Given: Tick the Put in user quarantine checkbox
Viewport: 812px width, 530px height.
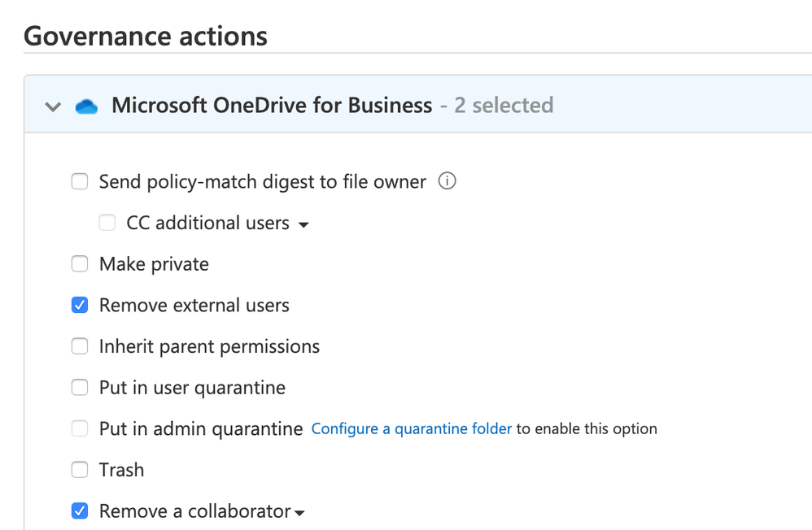Looking at the screenshot, I should click(80, 388).
